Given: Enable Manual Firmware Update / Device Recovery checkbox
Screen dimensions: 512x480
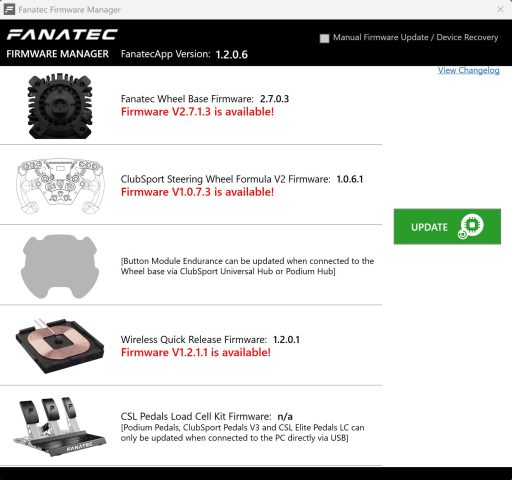Looking at the screenshot, I should click(x=324, y=38).
